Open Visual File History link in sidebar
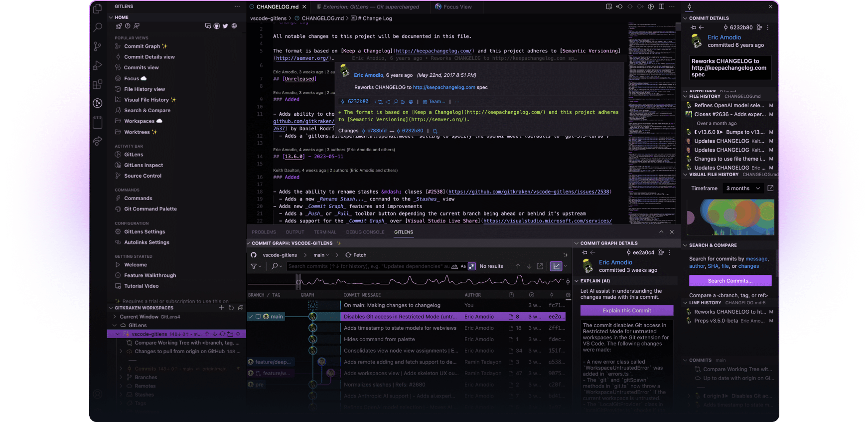This screenshot has height=422, width=868. pos(146,100)
